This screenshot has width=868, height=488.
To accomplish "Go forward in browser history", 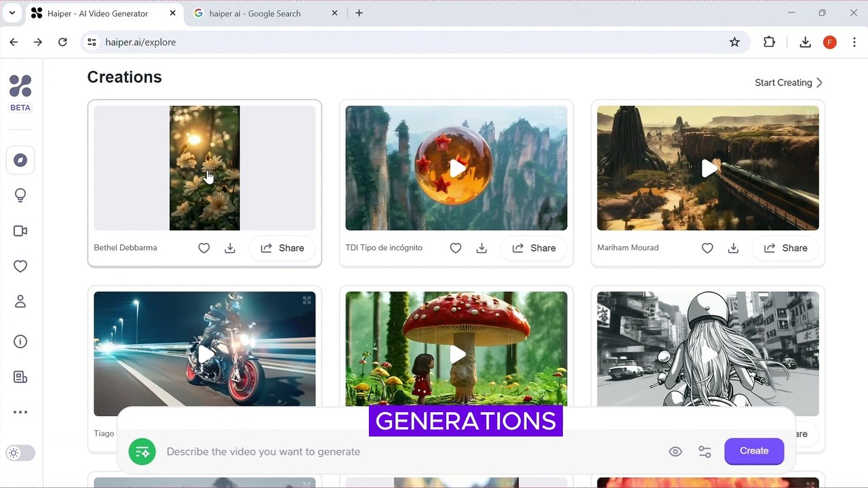I will point(38,42).
